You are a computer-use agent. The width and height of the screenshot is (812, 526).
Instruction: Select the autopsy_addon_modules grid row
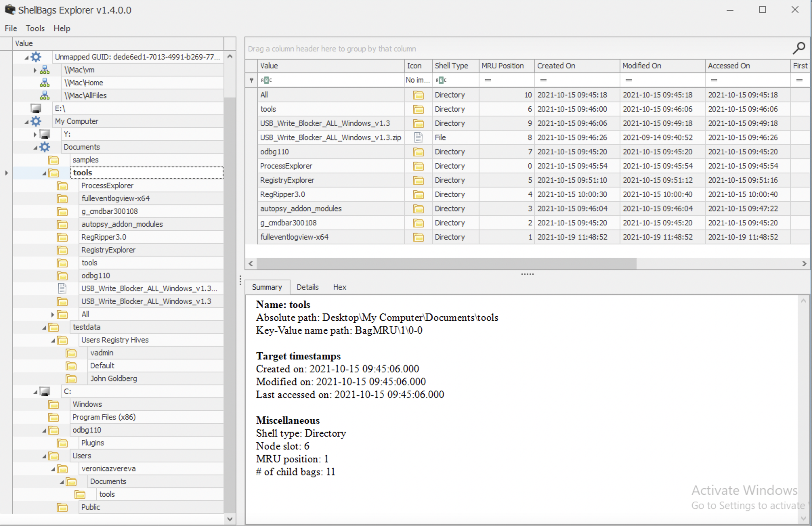click(x=527, y=209)
